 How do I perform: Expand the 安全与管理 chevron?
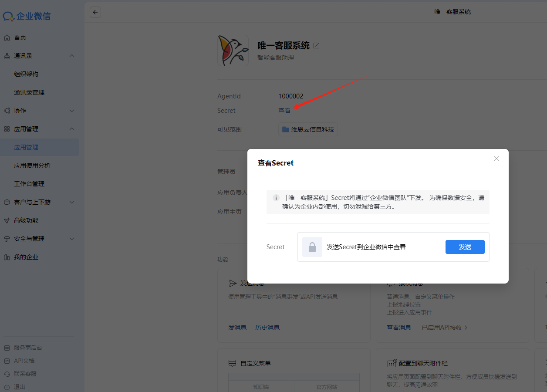pyautogui.click(x=72, y=239)
